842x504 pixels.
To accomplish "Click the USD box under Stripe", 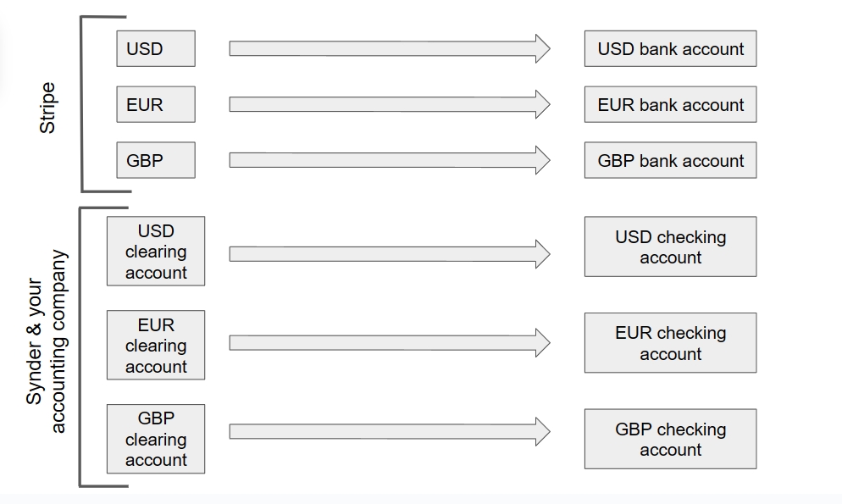I will 156,49.
